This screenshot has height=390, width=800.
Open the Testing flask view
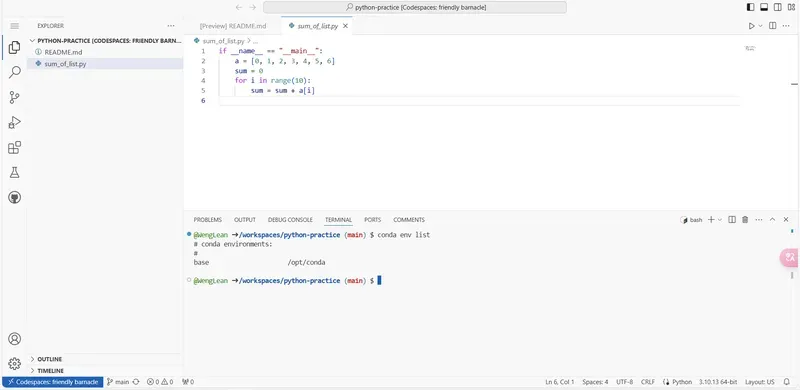[14, 173]
